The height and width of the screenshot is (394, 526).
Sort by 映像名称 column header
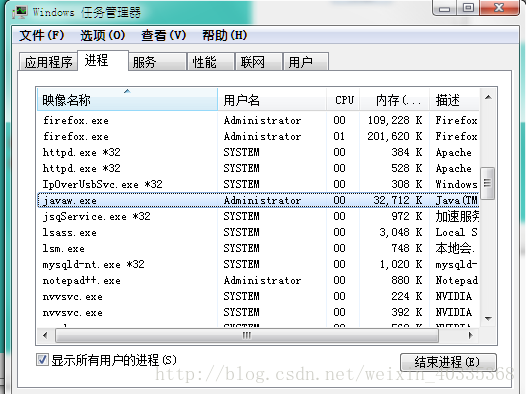[127, 100]
